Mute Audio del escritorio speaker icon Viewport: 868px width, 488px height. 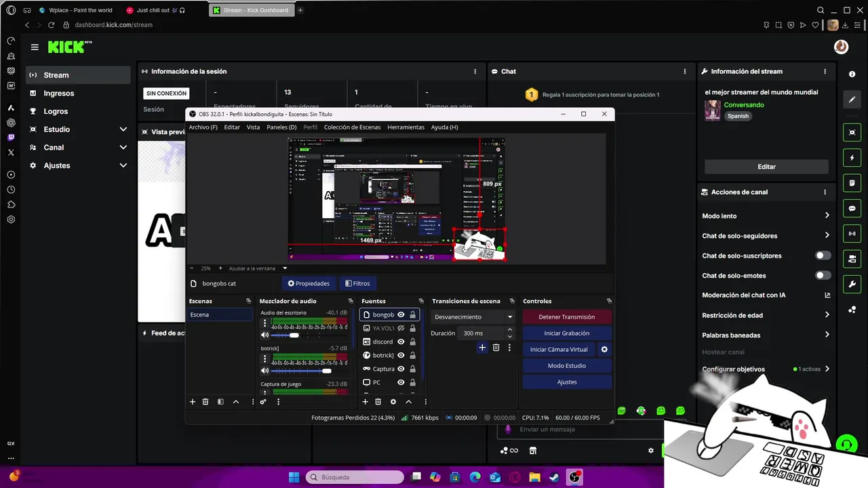[265, 335]
